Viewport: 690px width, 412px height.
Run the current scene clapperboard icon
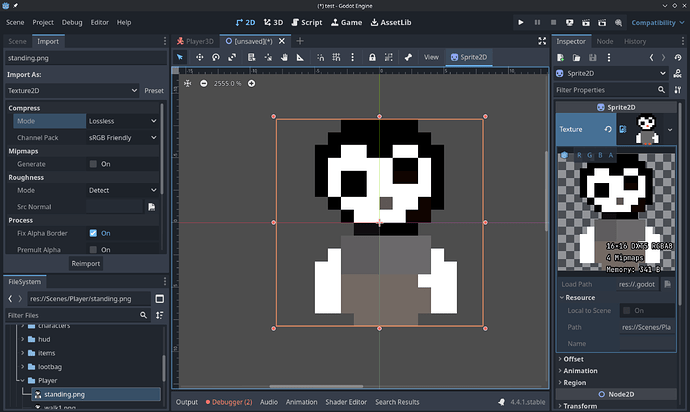click(x=586, y=22)
